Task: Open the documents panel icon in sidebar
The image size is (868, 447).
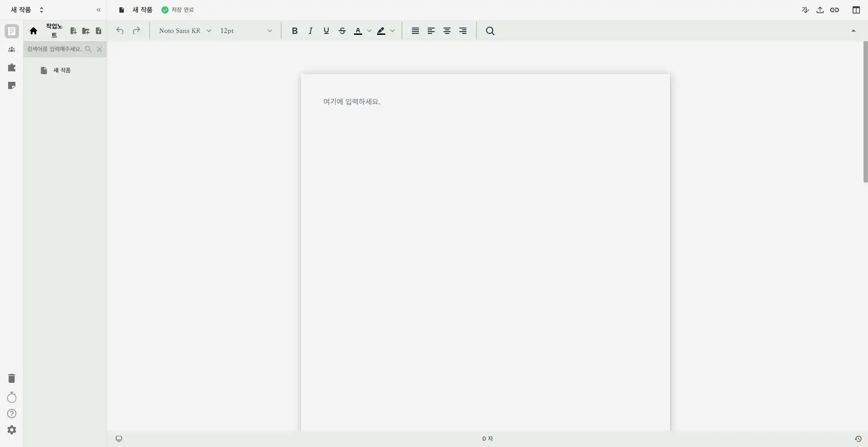Action: coord(12,31)
